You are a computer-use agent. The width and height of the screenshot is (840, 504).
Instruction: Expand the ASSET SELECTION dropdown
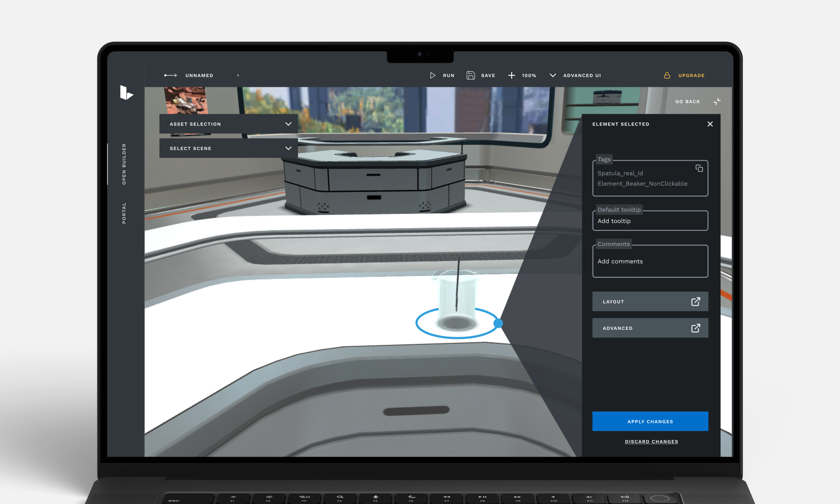tap(228, 124)
